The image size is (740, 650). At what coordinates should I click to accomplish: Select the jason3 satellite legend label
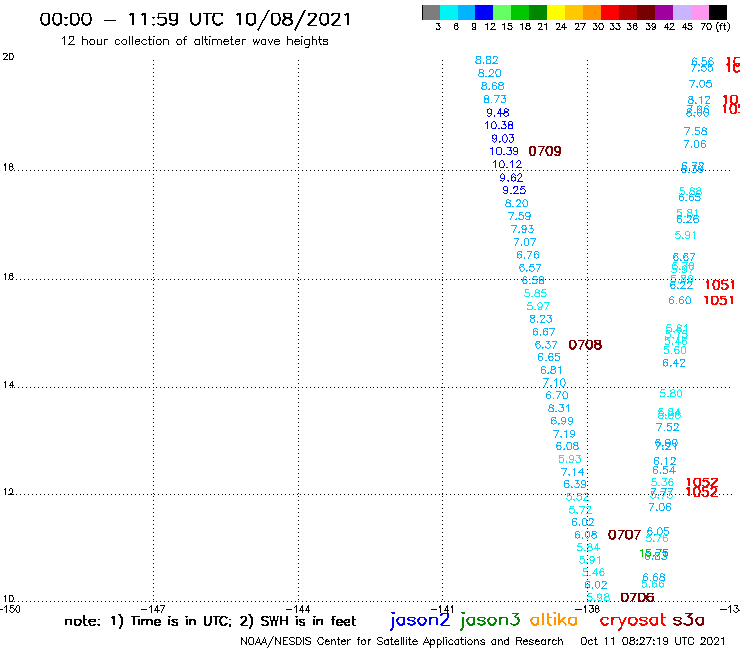490,620
